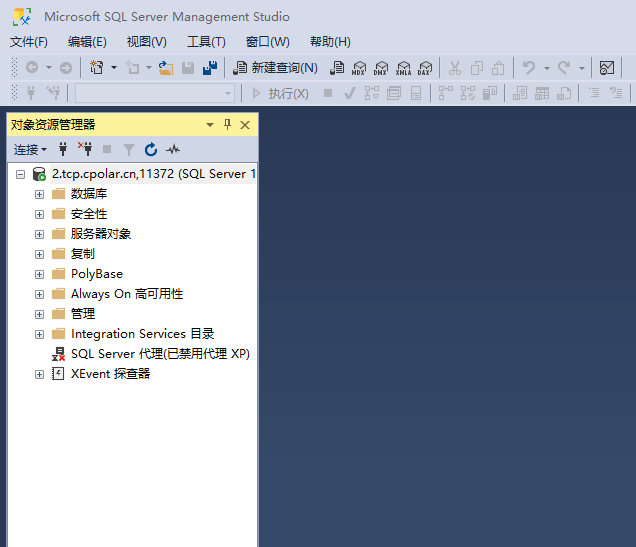Screen dimensions: 636x547
Task: Open the Redo history dropdown arrow
Action: pos(582,68)
